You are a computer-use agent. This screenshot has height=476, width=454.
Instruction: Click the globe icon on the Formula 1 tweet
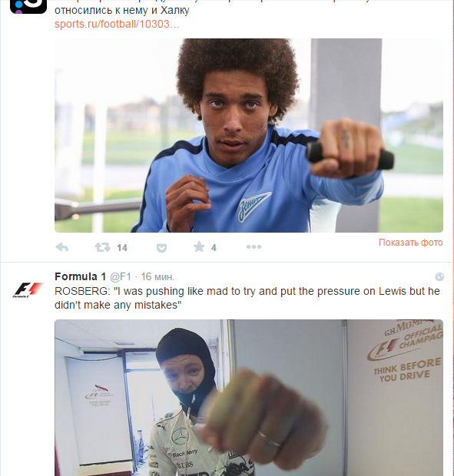coord(439,277)
